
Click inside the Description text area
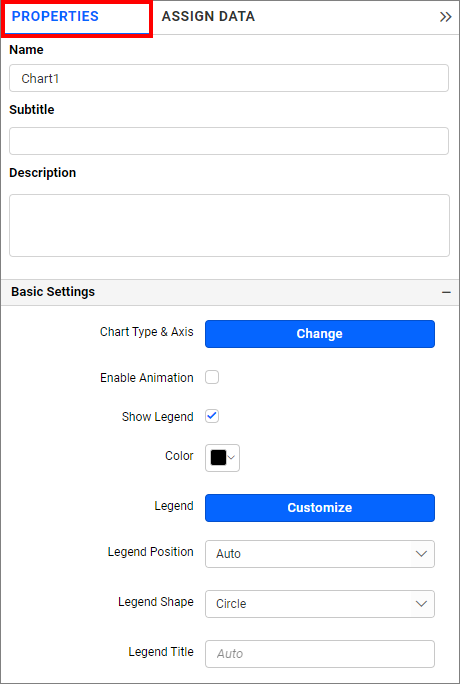[229, 226]
